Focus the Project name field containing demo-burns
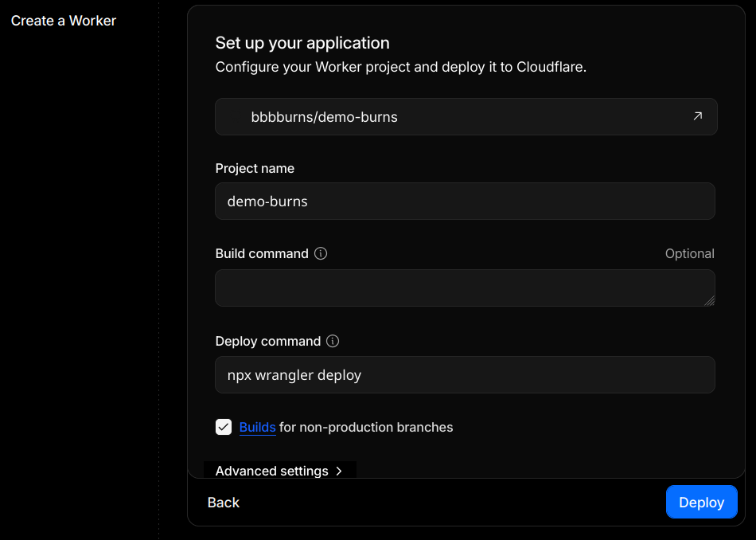Image resolution: width=756 pixels, height=540 pixels. pos(465,202)
